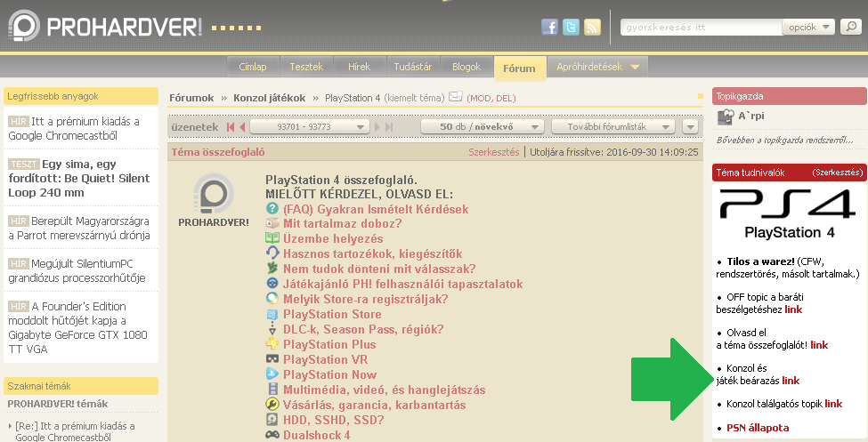Image resolution: width=868 pixels, height=442 pixels.
Task: Click the hard drive icon beside HDD, SSHD, SSD
Action: point(272,419)
